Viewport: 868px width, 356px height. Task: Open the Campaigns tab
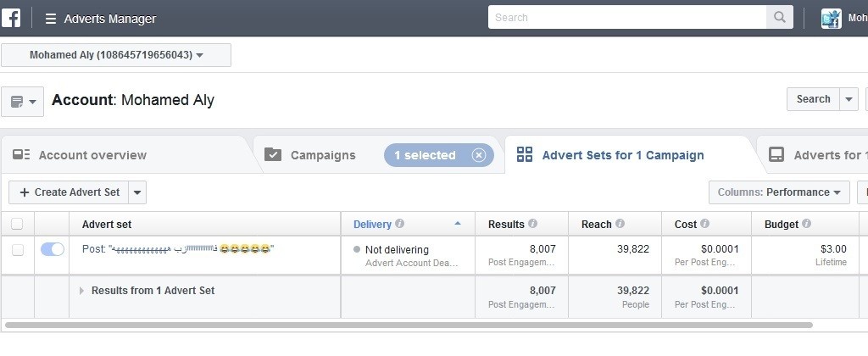click(x=322, y=155)
